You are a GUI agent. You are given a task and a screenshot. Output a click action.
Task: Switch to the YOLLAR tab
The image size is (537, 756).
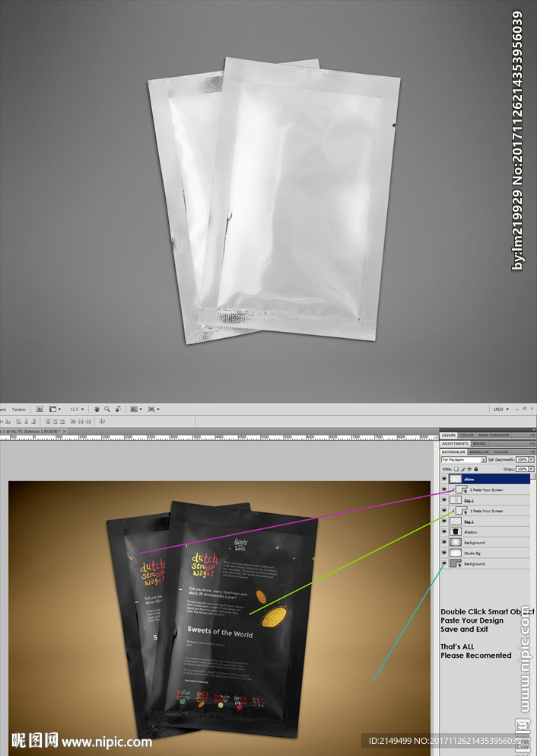tap(500, 451)
